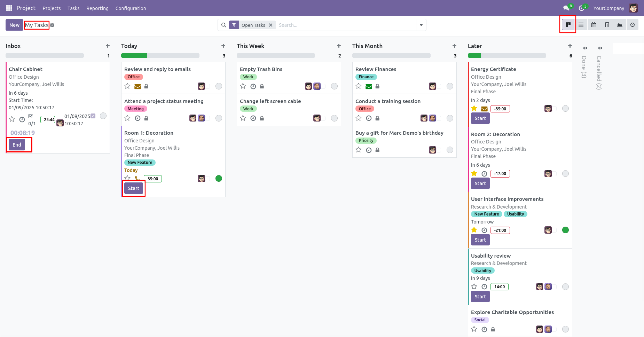Open activity clock on Change left screen cable
The width and height of the screenshot is (644, 337).
click(253, 118)
